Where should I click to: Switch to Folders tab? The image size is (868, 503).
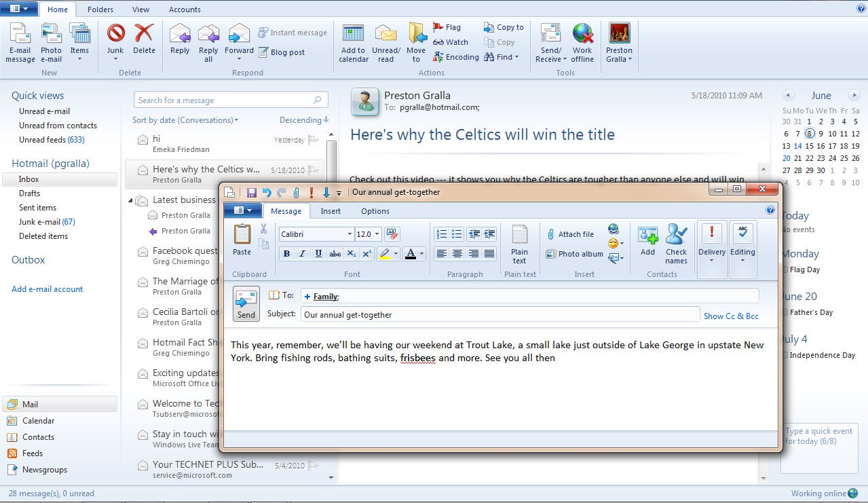[x=100, y=10]
